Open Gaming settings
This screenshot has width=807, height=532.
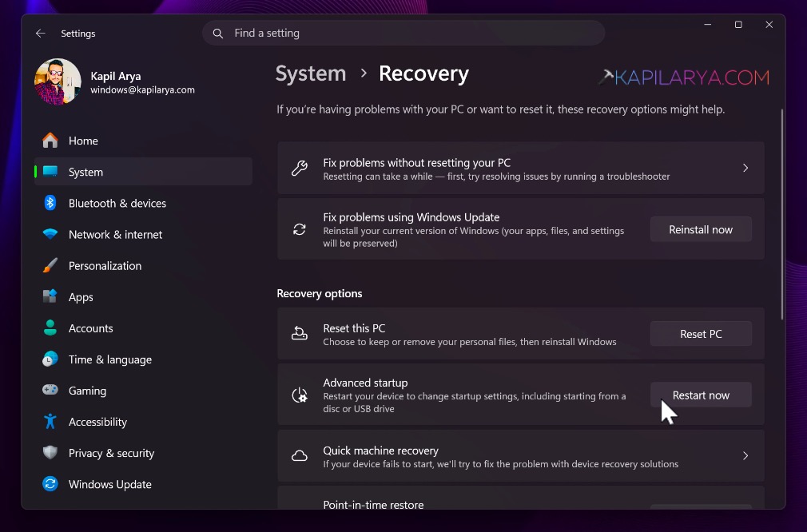tap(143, 391)
